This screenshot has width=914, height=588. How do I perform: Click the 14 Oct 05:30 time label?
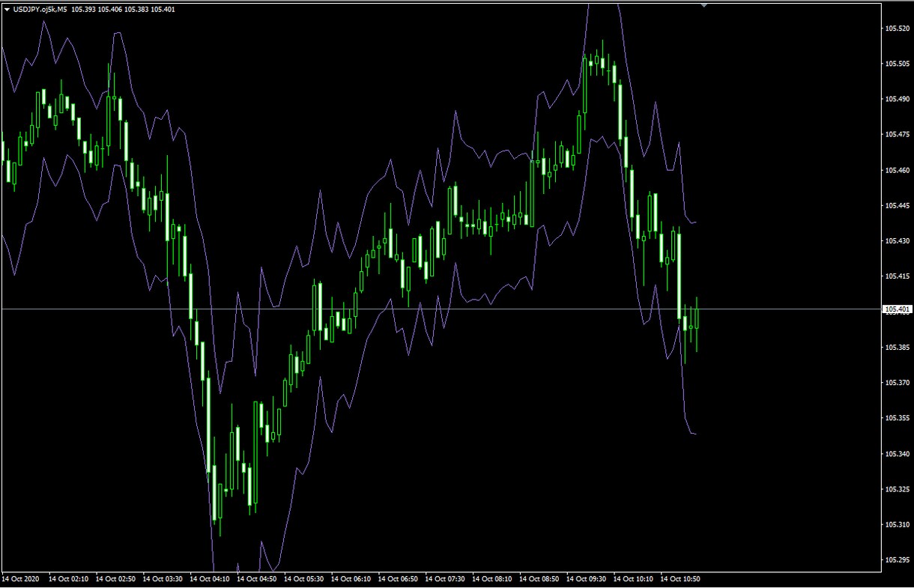304,579
